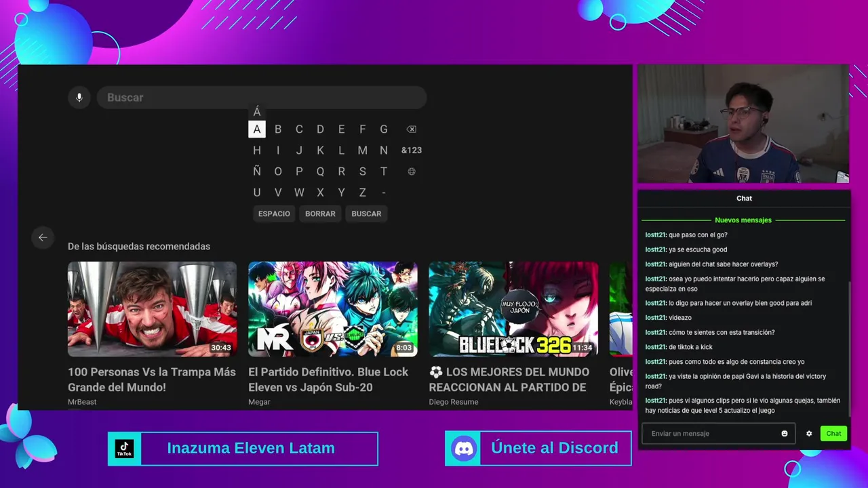Viewport: 868px width, 488px height.
Task: Select the highlighted letter A key
Action: (x=256, y=129)
